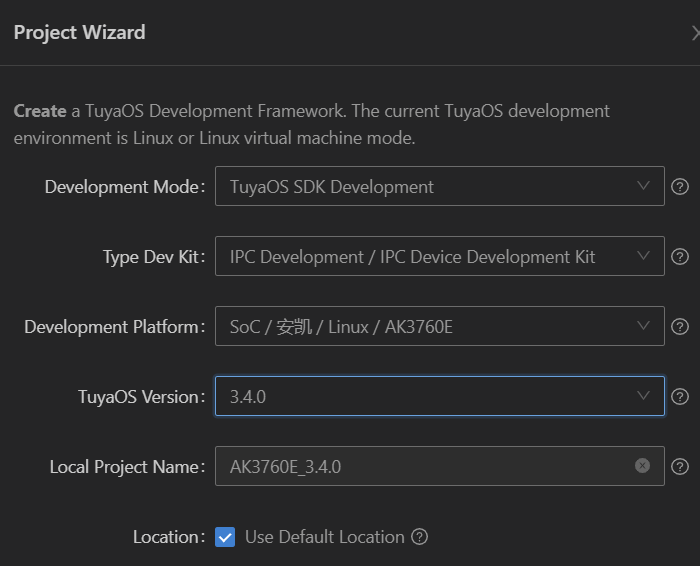700x566 pixels.
Task: Open help for TuyaOS Version field
Action: click(x=679, y=396)
